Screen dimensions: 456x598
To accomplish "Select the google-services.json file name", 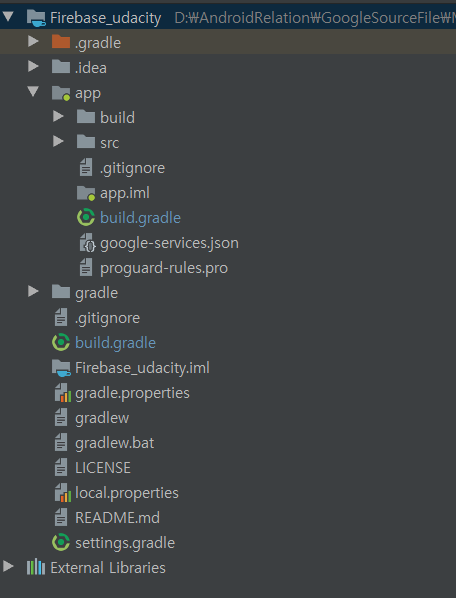I will [169, 243].
